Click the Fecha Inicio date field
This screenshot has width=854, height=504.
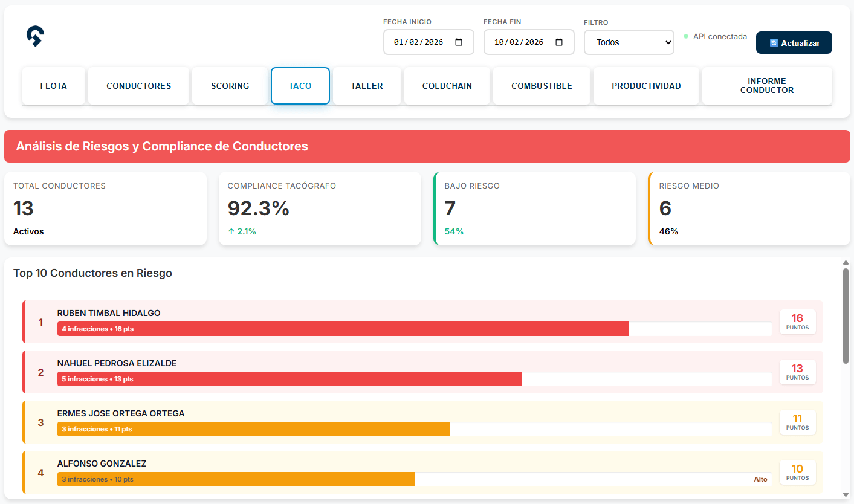(x=418, y=42)
